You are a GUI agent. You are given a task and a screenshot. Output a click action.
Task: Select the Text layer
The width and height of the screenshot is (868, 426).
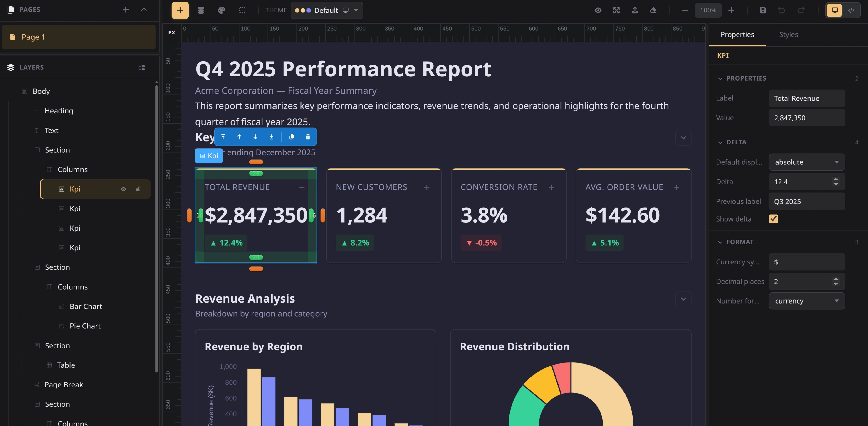click(51, 130)
